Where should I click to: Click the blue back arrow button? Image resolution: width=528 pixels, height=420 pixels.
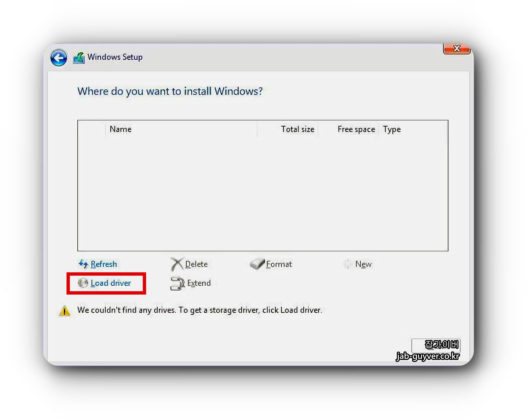[x=58, y=58]
